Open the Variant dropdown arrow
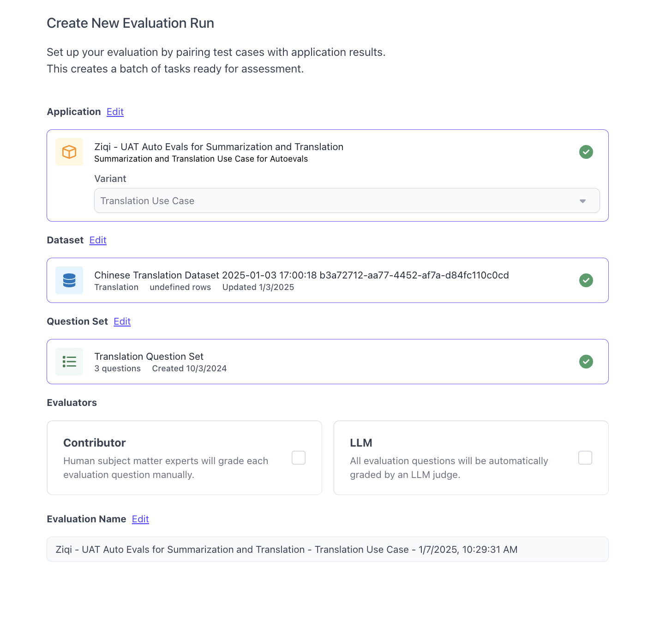Viewport: 672px width, 629px height. pyautogui.click(x=582, y=201)
